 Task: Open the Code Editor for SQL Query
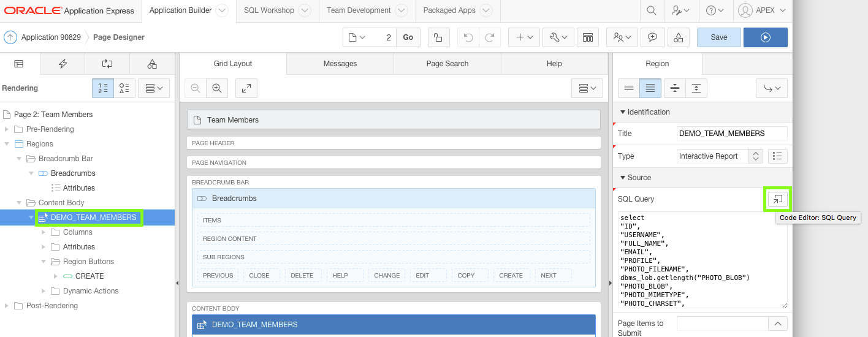point(777,199)
